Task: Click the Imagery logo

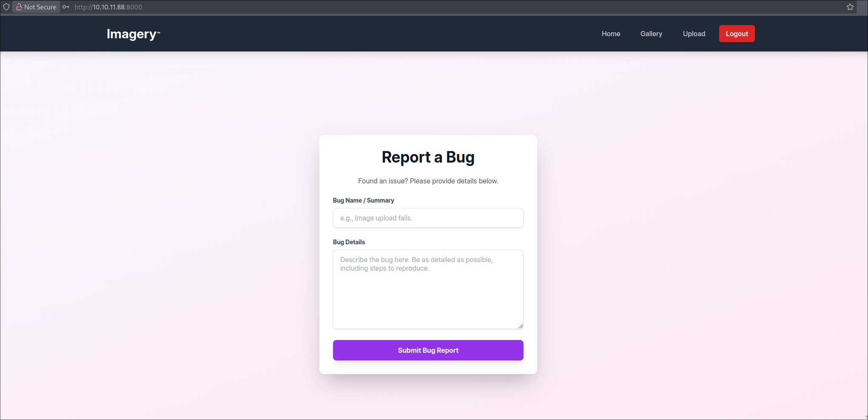Action: click(x=133, y=34)
